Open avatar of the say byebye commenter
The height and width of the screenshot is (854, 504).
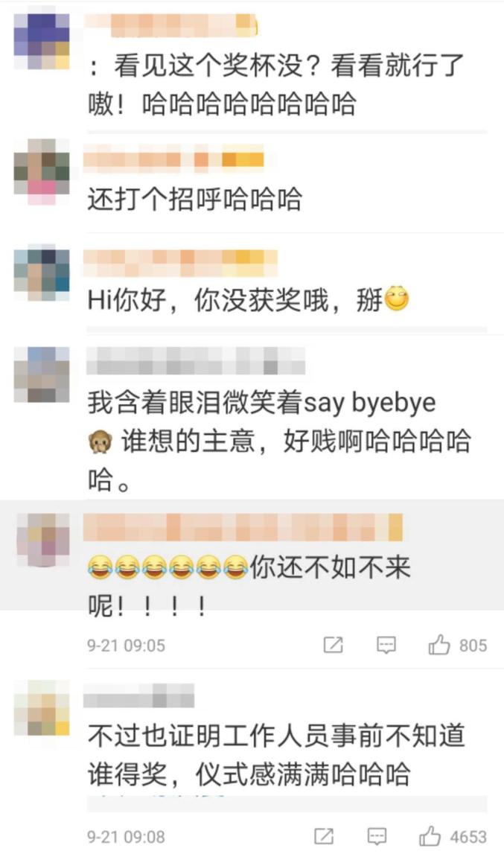[42, 375]
